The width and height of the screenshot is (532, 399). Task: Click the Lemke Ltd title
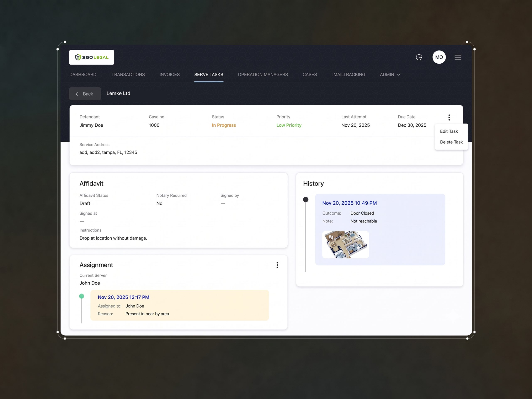[x=118, y=93]
